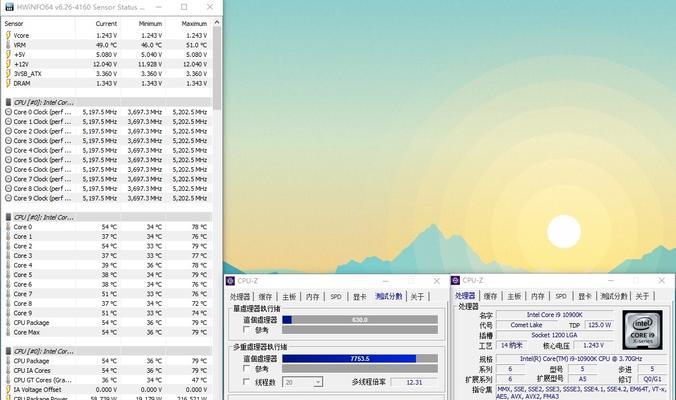Image resolution: width=676 pixels, height=400 pixels.
Task: Click the thermometer icon beside CPU GT Cores
Action: pyautogui.click(x=8, y=380)
